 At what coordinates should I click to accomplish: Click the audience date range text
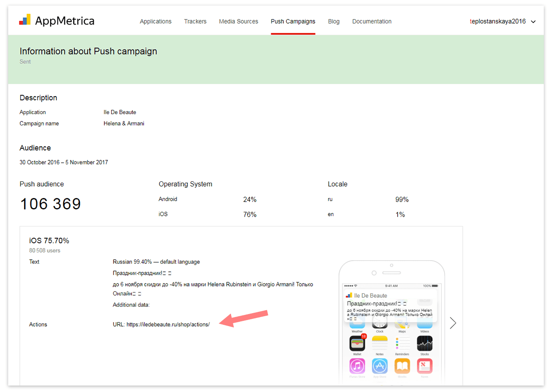(64, 162)
